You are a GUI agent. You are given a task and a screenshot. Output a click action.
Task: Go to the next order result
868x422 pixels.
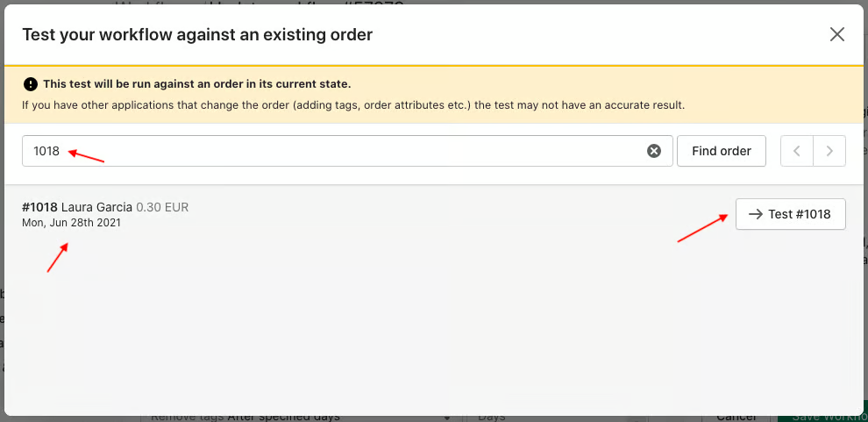tap(829, 151)
